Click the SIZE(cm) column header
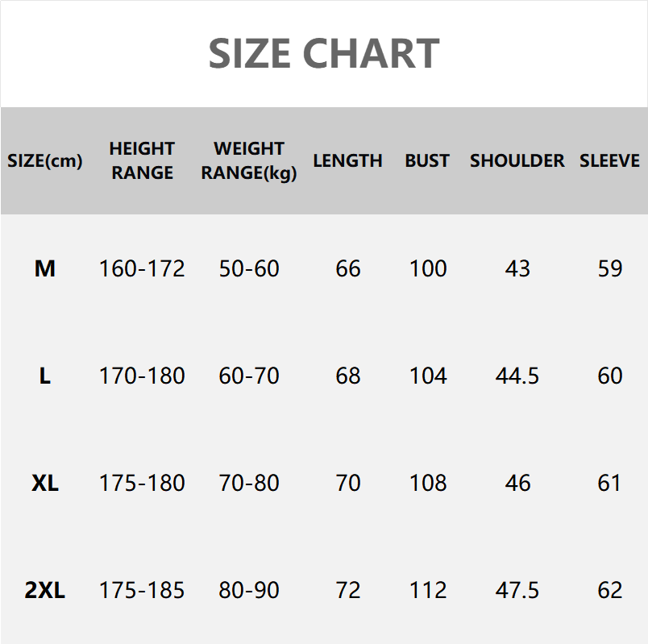The width and height of the screenshot is (648, 644). click(45, 161)
